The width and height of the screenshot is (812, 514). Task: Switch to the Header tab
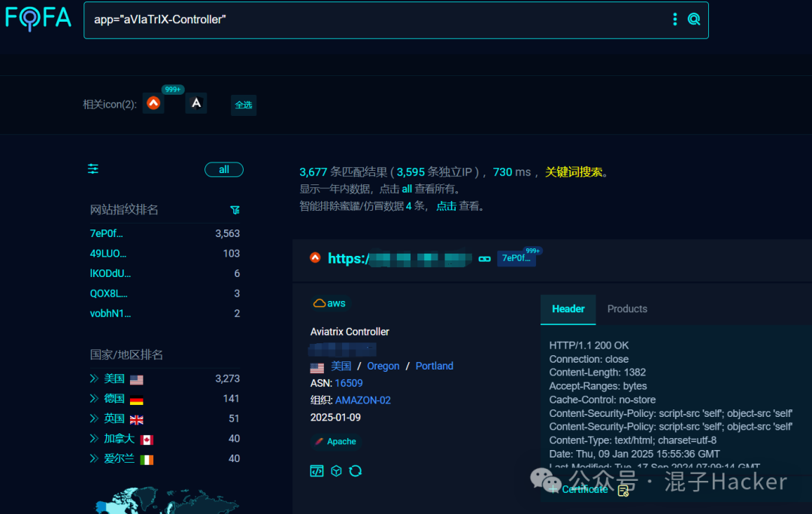click(x=568, y=309)
